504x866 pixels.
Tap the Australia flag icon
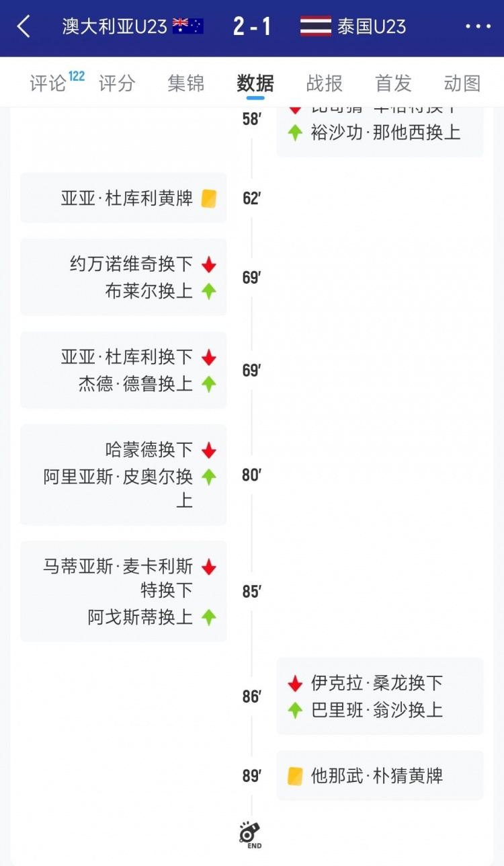[188, 26]
